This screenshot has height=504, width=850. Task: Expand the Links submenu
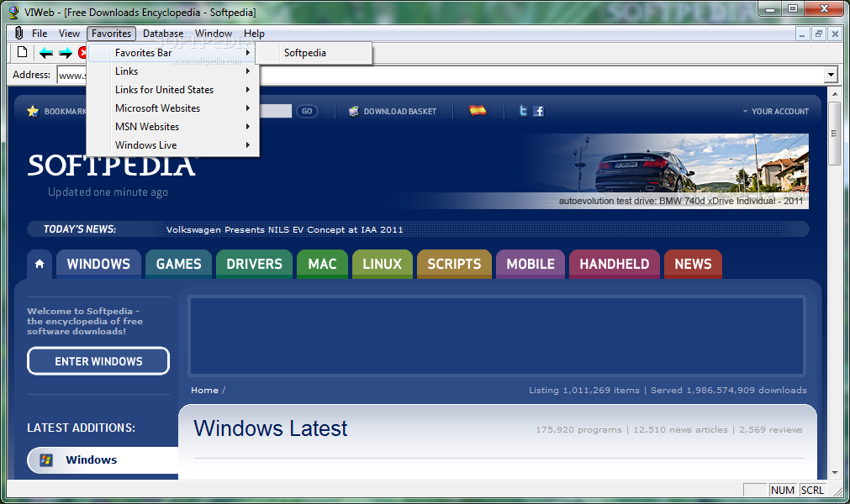[173, 71]
